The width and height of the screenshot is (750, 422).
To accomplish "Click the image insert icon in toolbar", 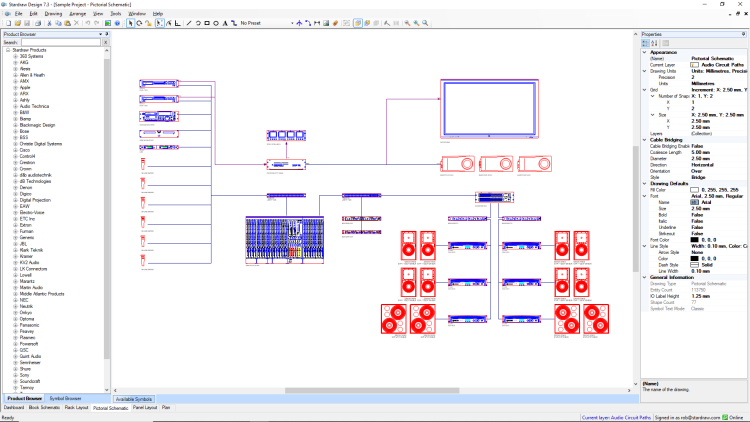I will pos(326,23).
